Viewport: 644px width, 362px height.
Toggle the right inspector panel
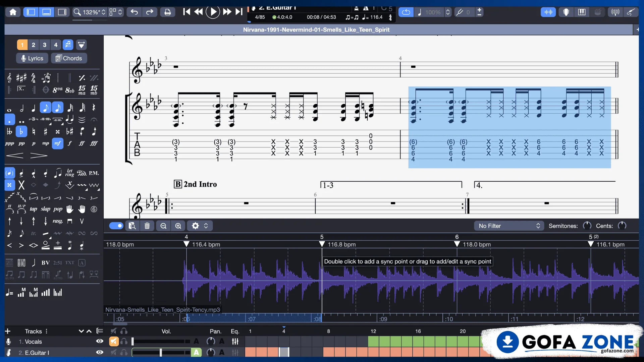tap(62, 12)
